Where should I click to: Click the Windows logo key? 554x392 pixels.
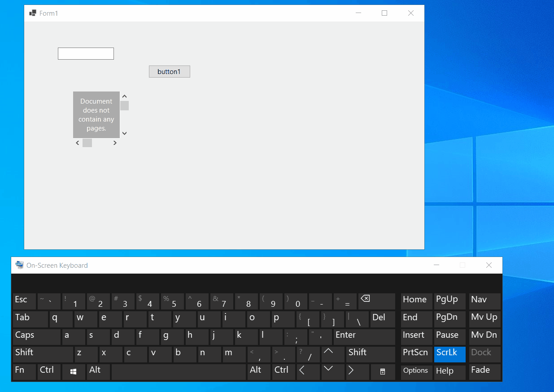pyautogui.click(x=74, y=372)
